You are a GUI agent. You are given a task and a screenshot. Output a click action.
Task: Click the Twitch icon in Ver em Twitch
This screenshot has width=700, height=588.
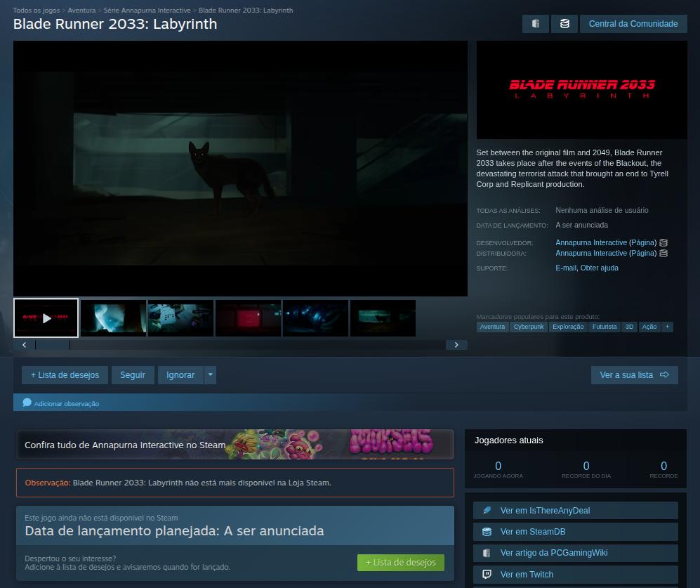click(x=487, y=575)
